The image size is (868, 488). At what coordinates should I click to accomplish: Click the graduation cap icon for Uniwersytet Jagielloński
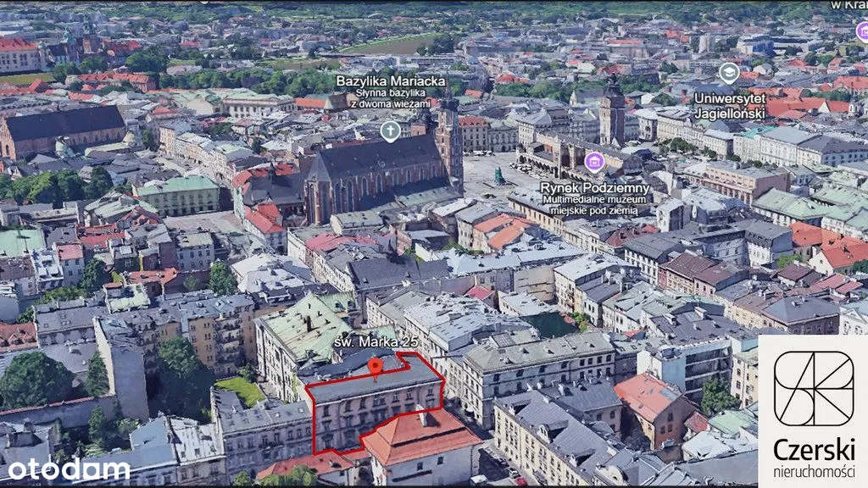(729, 73)
